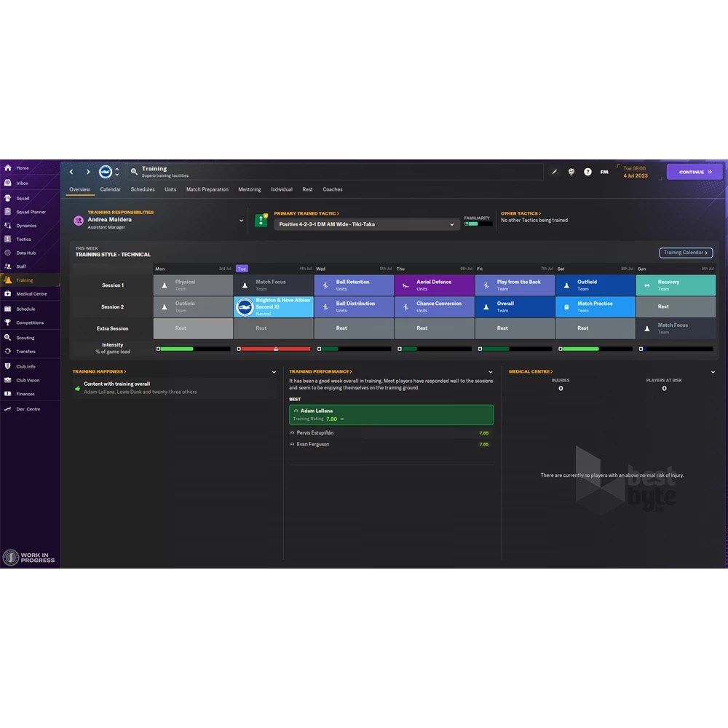Navigate back with the left arrow
The height and width of the screenshot is (728, 728).
pos(71,173)
